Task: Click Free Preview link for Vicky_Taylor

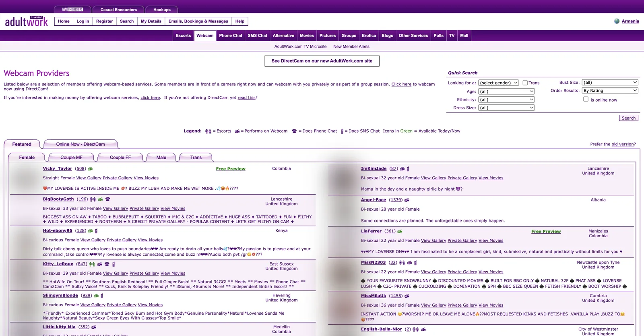Action: (x=231, y=169)
